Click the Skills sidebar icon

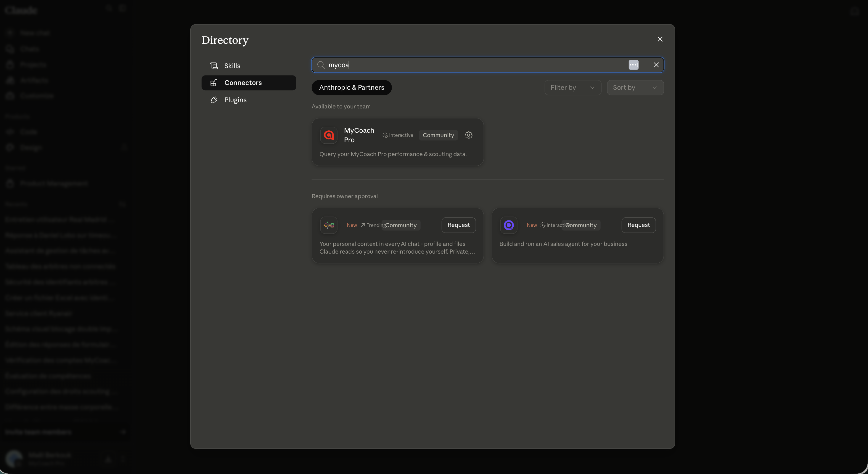pos(214,66)
